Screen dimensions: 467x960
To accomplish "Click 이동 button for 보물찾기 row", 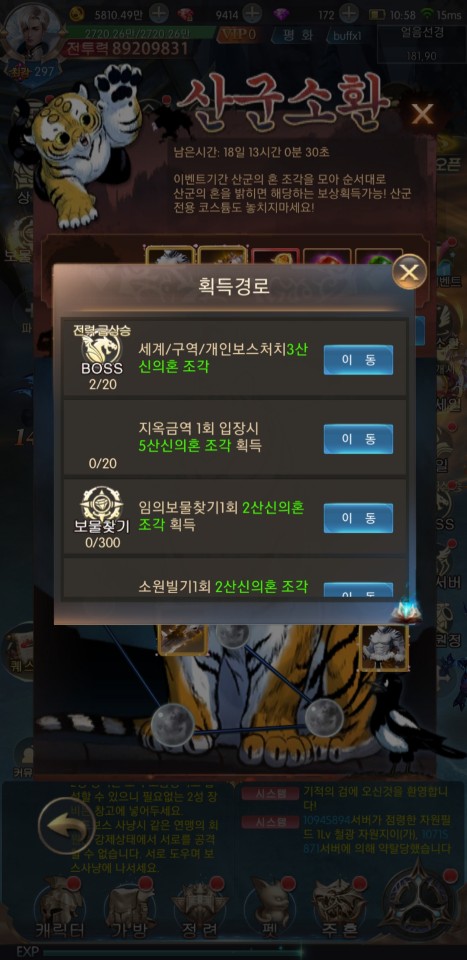I will (358, 519).
